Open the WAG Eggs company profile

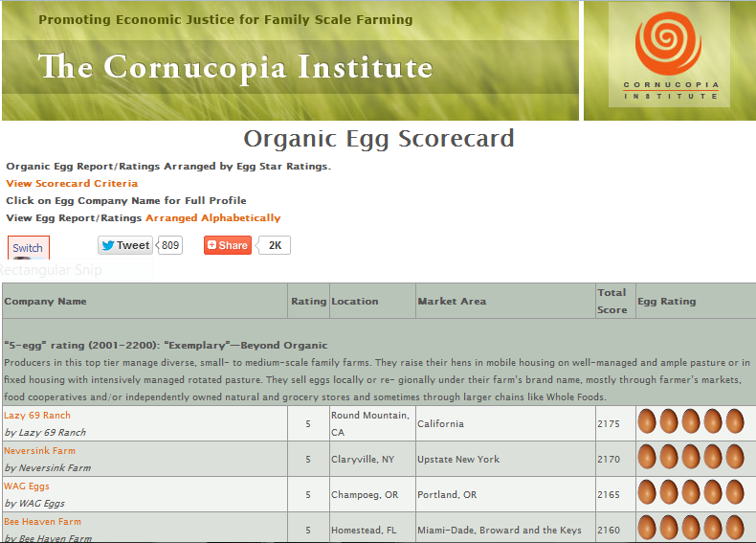27,486
